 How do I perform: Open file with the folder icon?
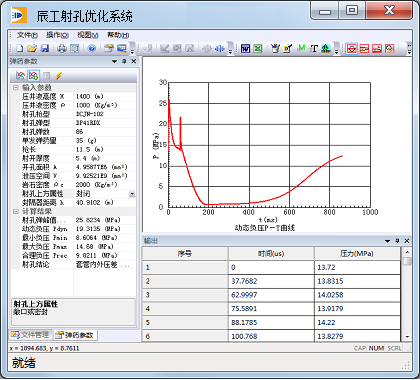pyautogui.click(x=32, y=49)
